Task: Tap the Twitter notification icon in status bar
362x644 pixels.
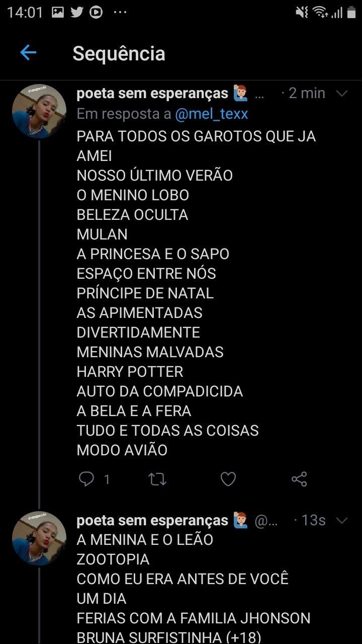Action: click(77, 12)
